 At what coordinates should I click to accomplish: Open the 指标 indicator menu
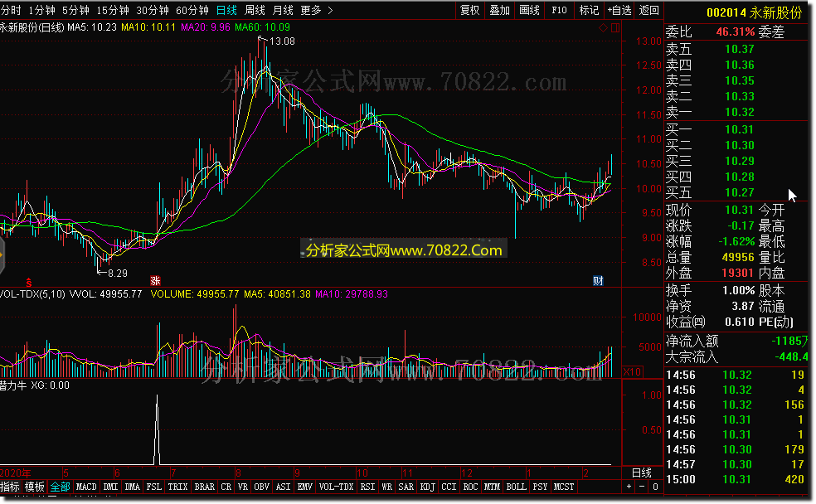[x=11, y=487]
